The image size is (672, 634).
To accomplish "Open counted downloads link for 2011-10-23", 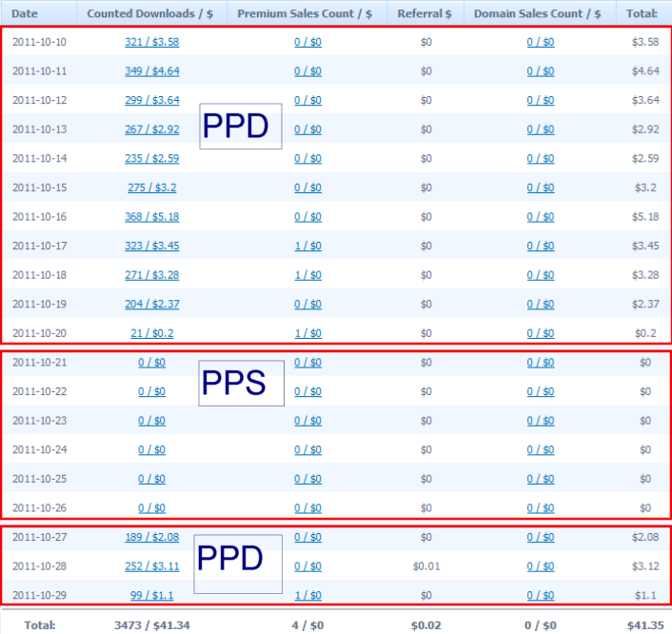I will click(x=151, y=421).
